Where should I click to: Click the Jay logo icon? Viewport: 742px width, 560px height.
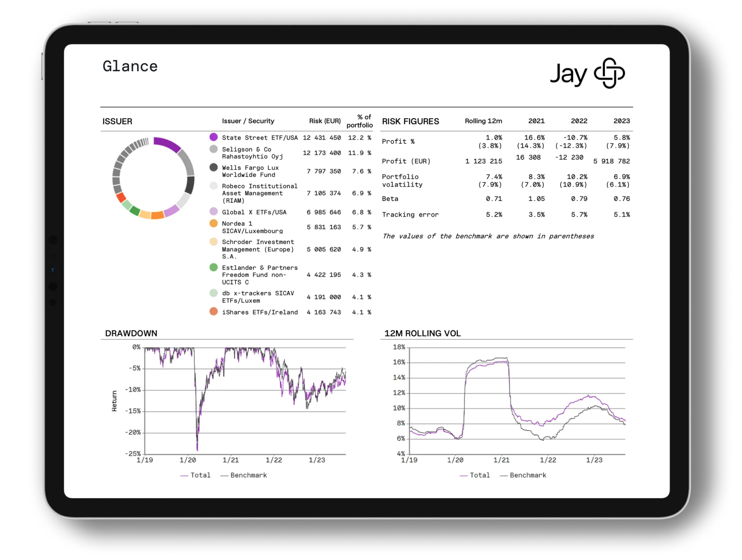(609, 73)
